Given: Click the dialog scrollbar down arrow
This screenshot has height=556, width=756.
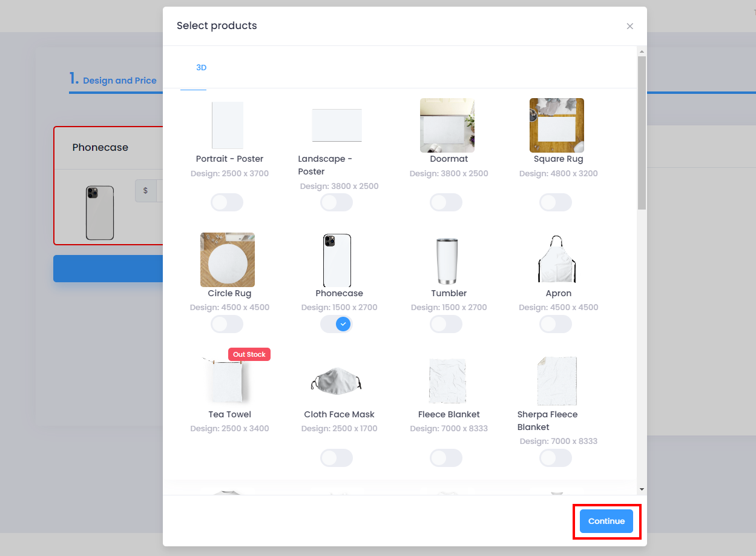Looking at the screenshot, I should (x=642, y=489).
